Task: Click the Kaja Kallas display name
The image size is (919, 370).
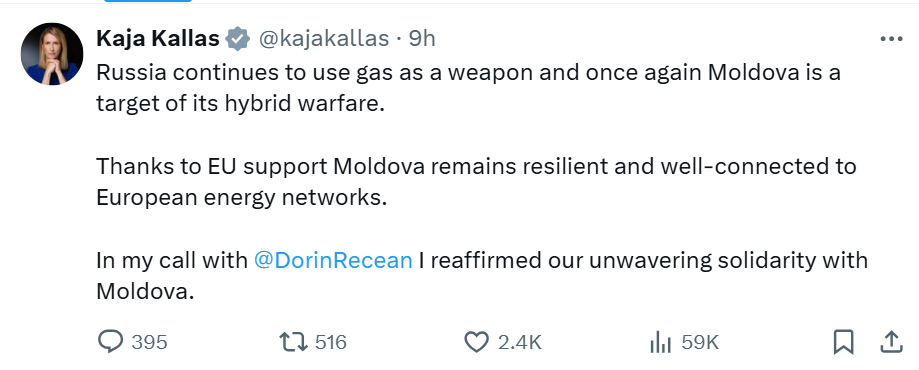Action: tap(158, 39)
